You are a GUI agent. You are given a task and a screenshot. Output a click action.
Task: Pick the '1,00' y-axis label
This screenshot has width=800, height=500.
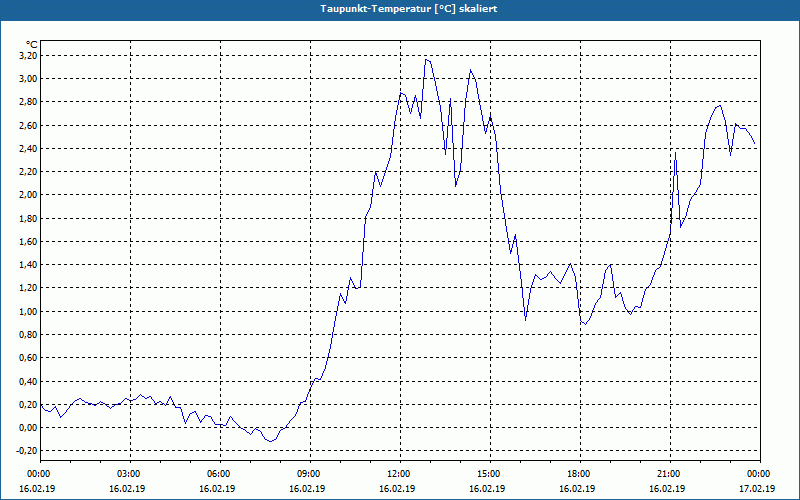point(28,311)
